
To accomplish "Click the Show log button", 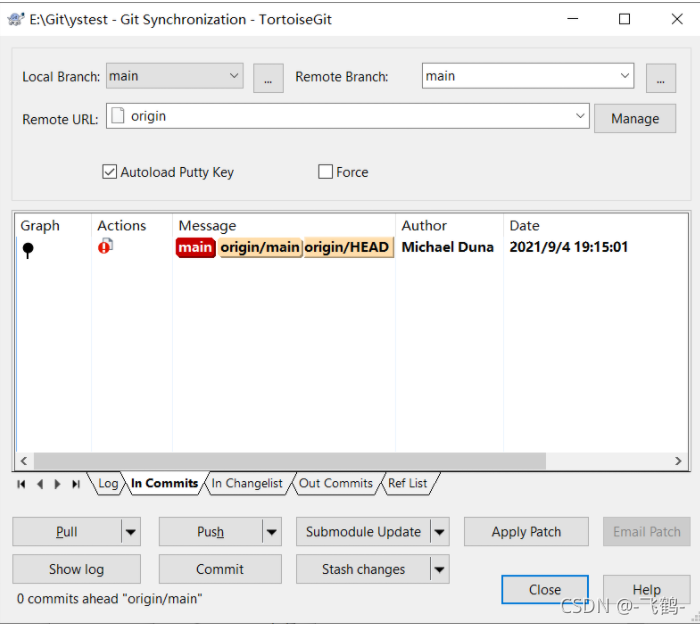I will coord(76,569).
